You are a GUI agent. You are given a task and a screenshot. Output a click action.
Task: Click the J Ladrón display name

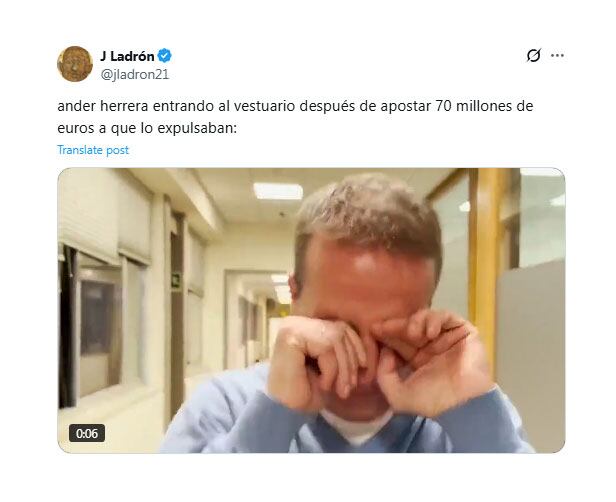pyautogui.click(x=127, y=56)
